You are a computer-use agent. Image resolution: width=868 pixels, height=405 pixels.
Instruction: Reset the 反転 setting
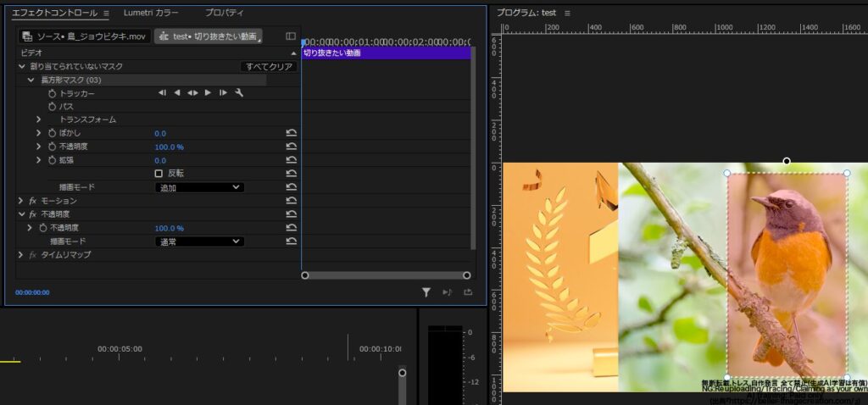[x=292, y=174]
